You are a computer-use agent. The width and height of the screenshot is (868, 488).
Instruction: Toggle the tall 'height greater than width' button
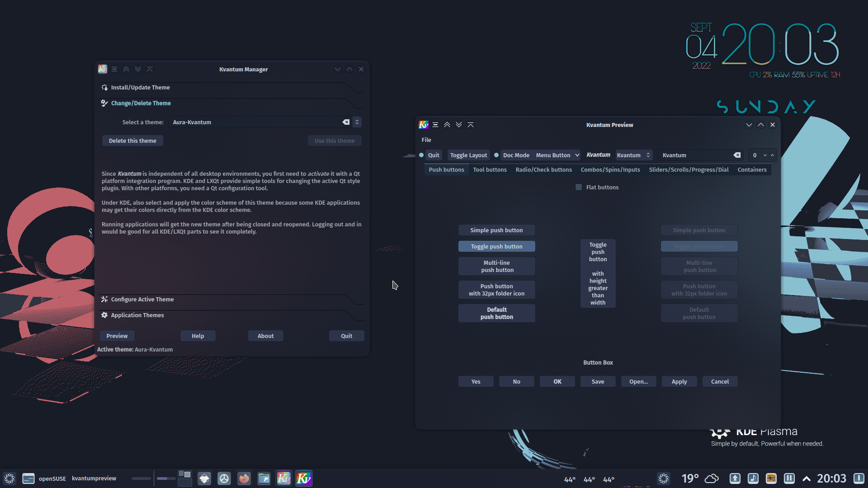click(598, 274)
